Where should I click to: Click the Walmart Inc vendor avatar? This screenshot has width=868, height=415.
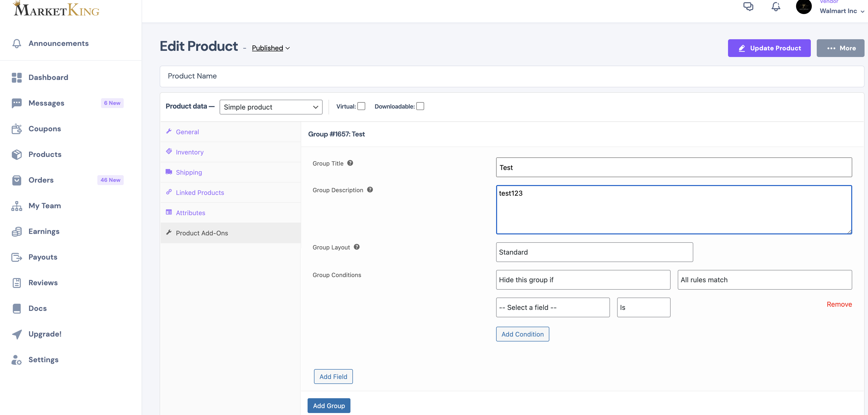pyautogui.click(x=804, y=6)
